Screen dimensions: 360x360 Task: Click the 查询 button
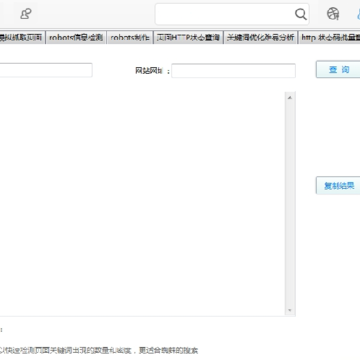(338, 69)
